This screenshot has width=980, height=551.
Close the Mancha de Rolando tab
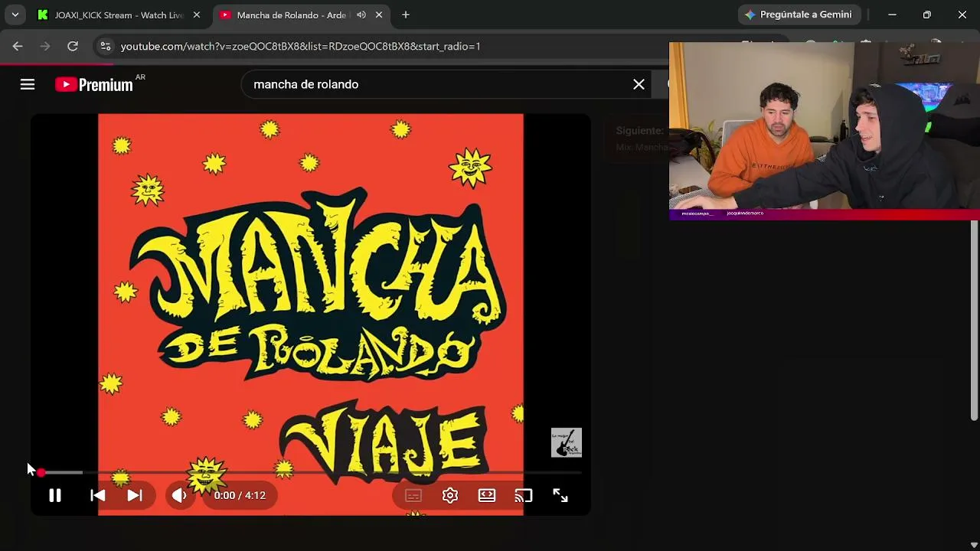[x=379, y=15]
